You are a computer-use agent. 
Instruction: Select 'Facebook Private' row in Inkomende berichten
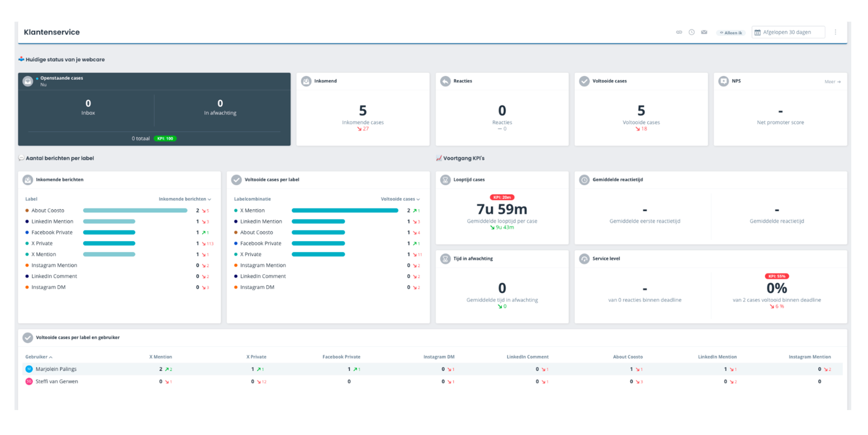point(119,232)
